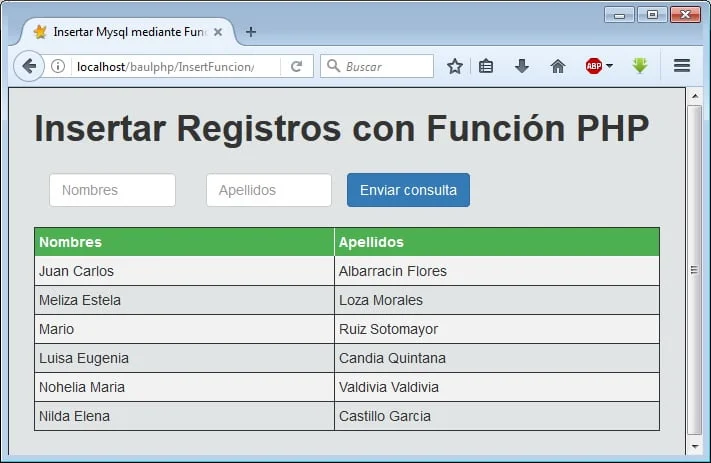711x463 pixels.
Task: Select the Mario cell
Action: tap(184, 329)
